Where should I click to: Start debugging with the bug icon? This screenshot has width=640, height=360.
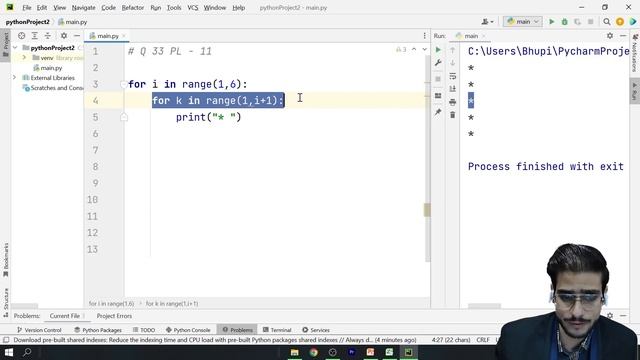(x=564, y=22)
